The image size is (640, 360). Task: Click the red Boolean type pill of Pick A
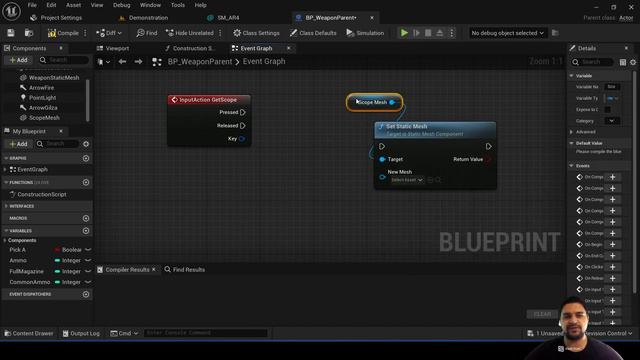[57, 250]
